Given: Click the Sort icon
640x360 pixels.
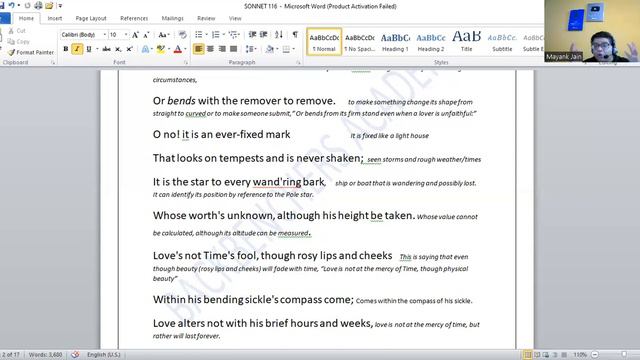Looking at the screenshot, I should [279, 35].
